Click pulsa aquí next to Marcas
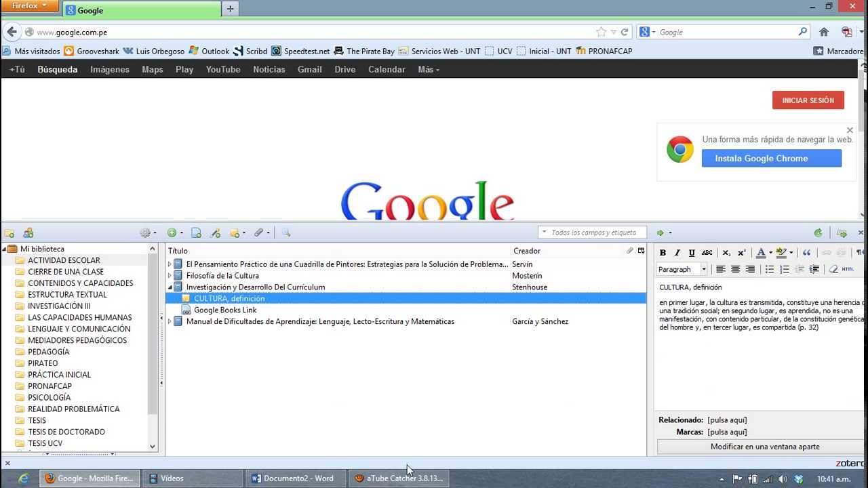Viewport: 868px width, 488px height. coord(727,432)
